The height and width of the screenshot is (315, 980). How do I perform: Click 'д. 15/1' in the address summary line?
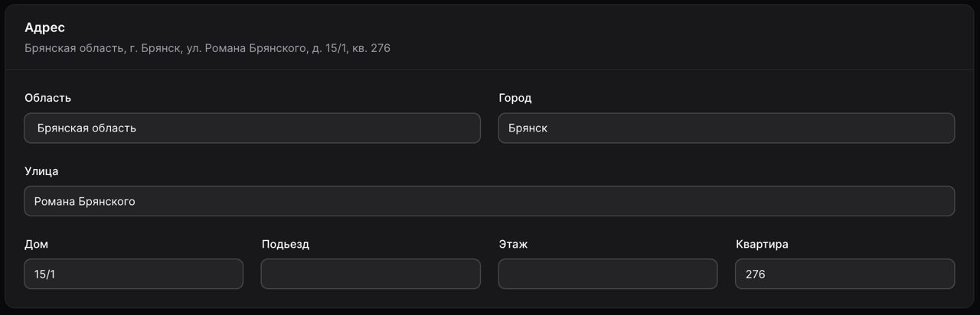pos(329,48)
